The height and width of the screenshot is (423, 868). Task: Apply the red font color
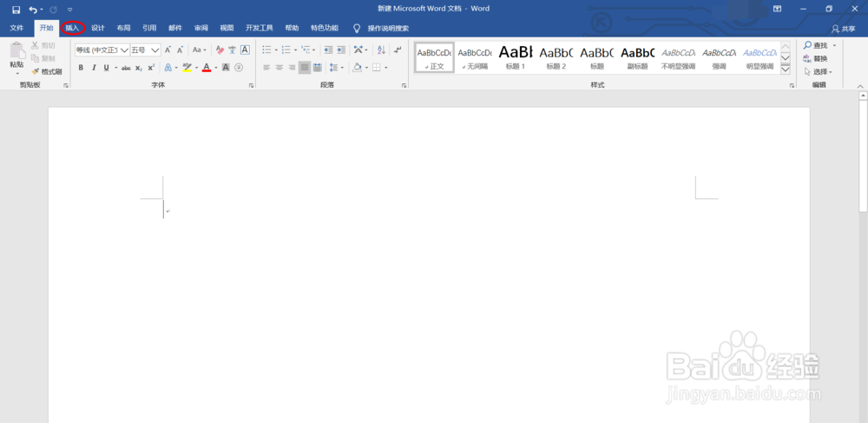pyautogui.click(x=207, y=68)
